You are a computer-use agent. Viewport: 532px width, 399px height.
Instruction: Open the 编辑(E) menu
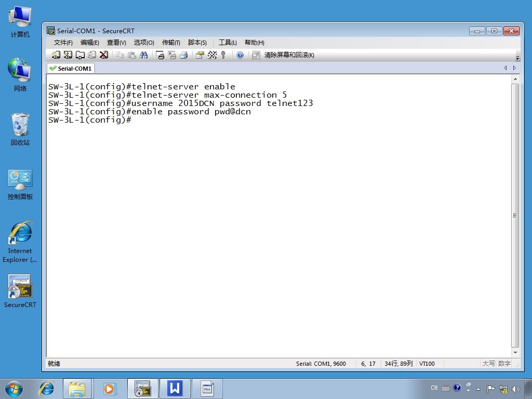[89, 43]
